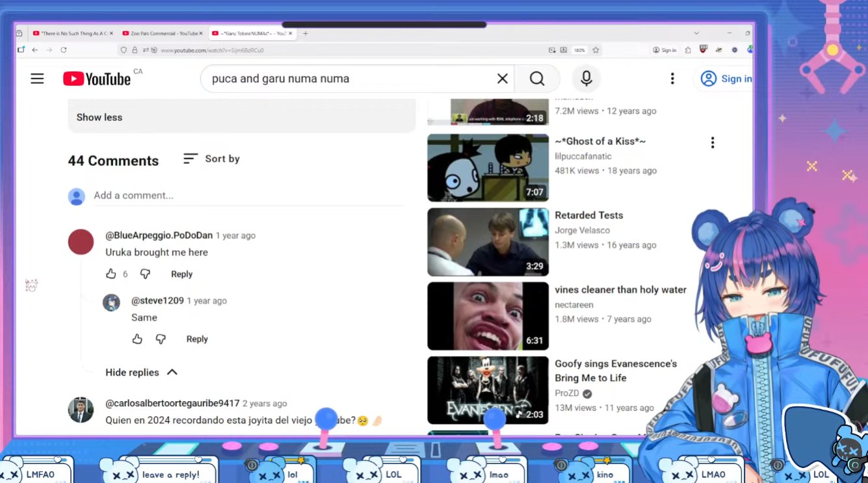Open "Goofy sings Evanescence's Bring Me to Life" title
Image resolution: width=868 pixels, height=483 pixels.
coord(616,371)
